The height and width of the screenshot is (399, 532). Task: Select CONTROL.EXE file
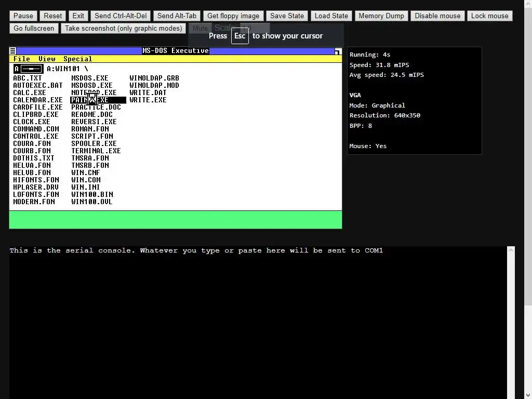(x=36, y=137)
